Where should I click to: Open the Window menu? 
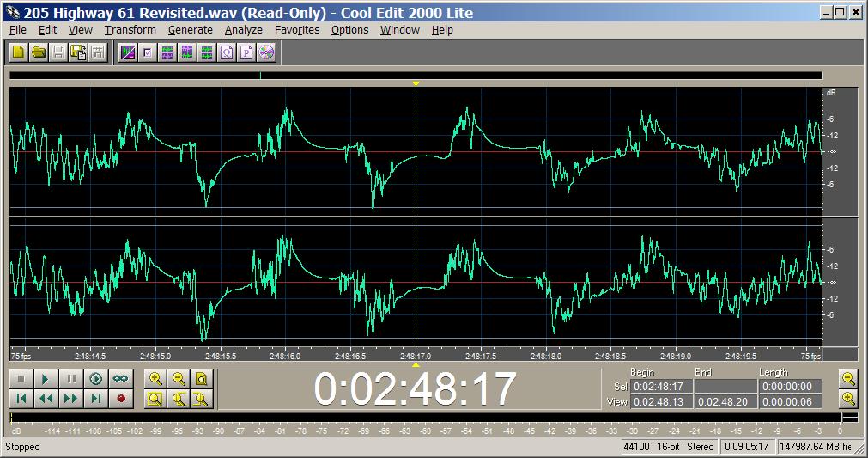(x=400, y=30)
